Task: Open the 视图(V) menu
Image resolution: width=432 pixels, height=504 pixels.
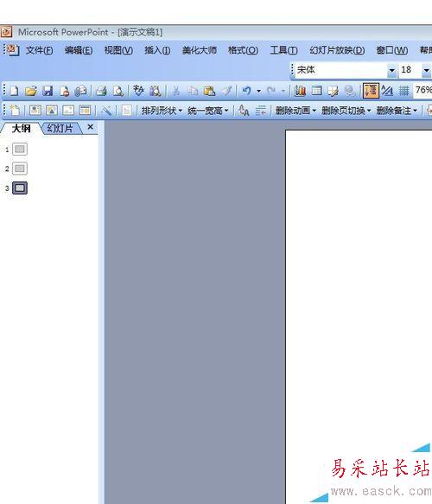Action: pos(118,50)
